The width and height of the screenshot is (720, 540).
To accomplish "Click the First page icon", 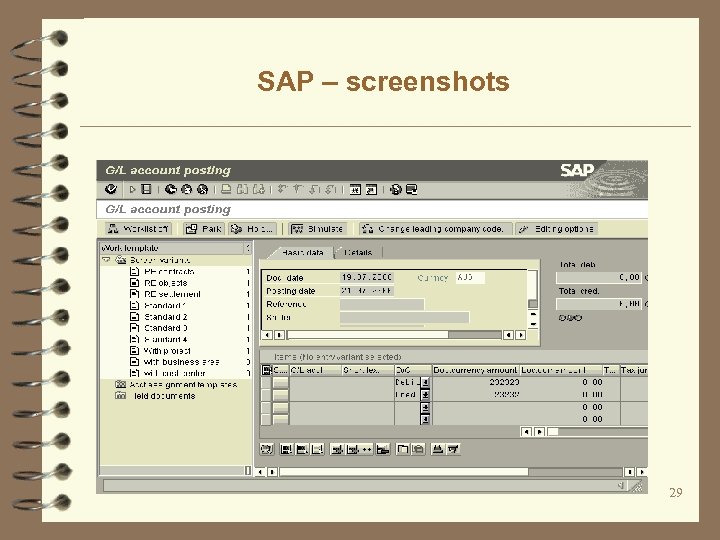I will pos(282,189).
